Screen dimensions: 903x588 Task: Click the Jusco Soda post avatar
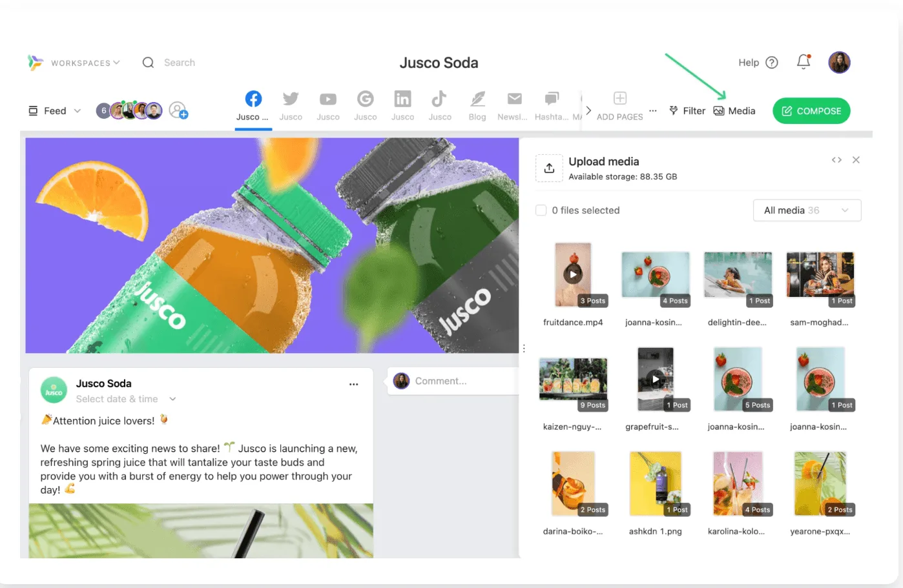(54, 390)
